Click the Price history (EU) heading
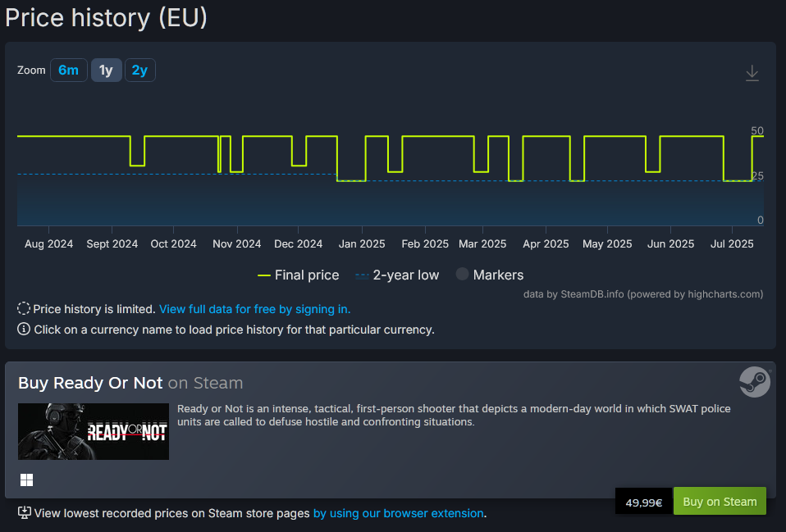 tap(107, 17)
